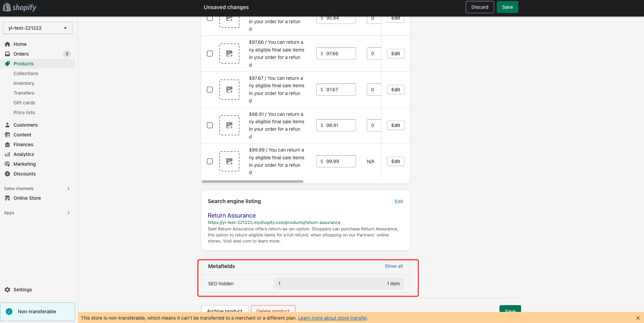Click the Discard button
The width and height of the screenshot is (644, 323).
pyautogui.click(x=480, y=7)
